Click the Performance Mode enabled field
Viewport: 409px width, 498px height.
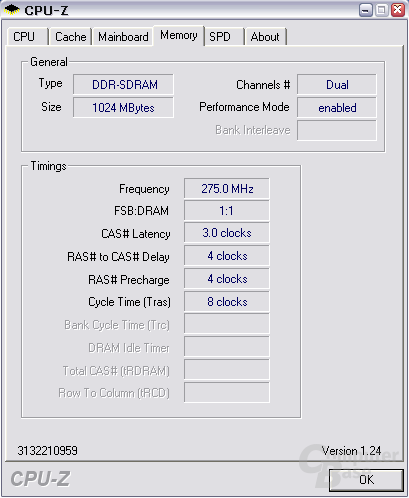pyautogui.click(x=337, y=108)
